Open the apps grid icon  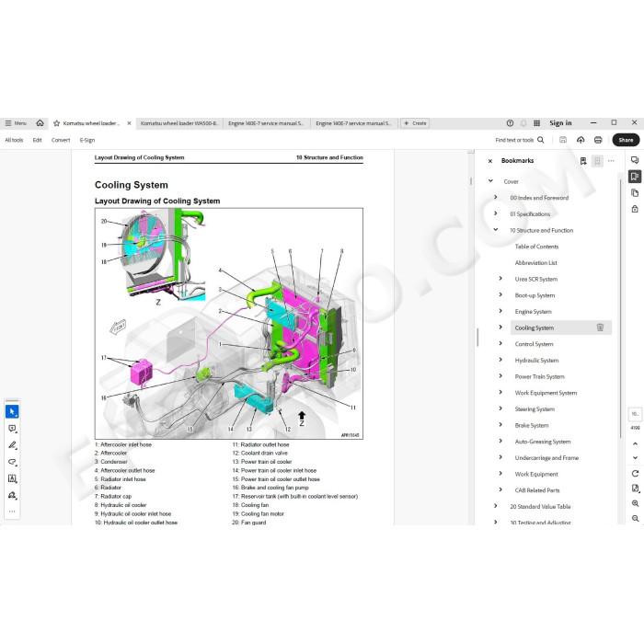point(536,123)
